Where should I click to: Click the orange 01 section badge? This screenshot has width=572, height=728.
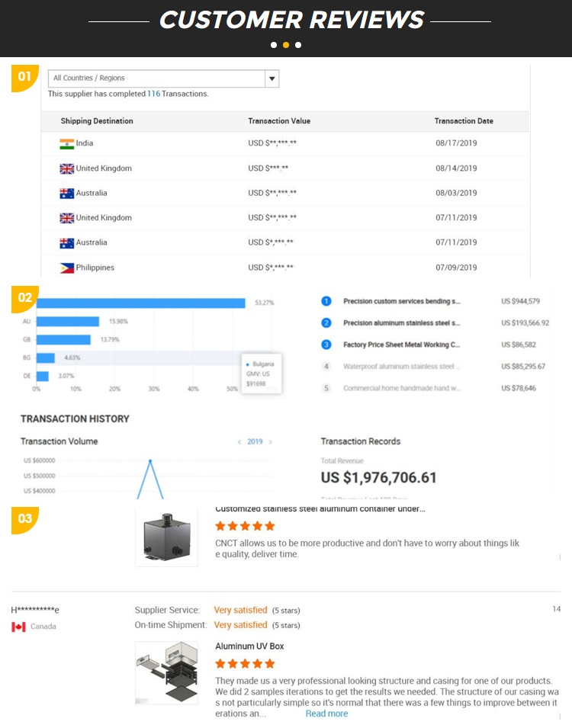24,77
